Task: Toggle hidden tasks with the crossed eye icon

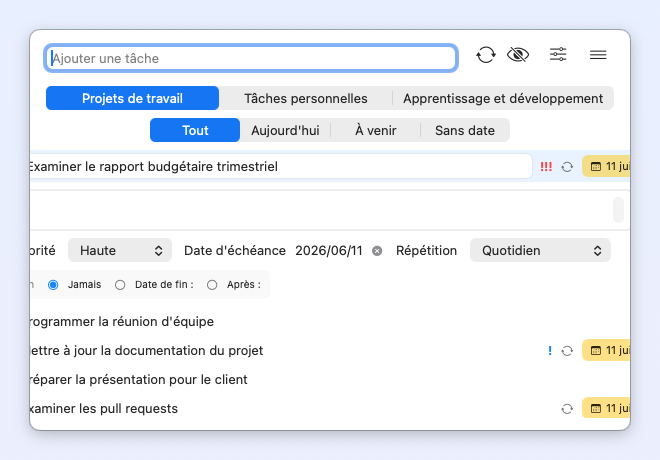Action: pyautogui.click(x=518, y=55)
